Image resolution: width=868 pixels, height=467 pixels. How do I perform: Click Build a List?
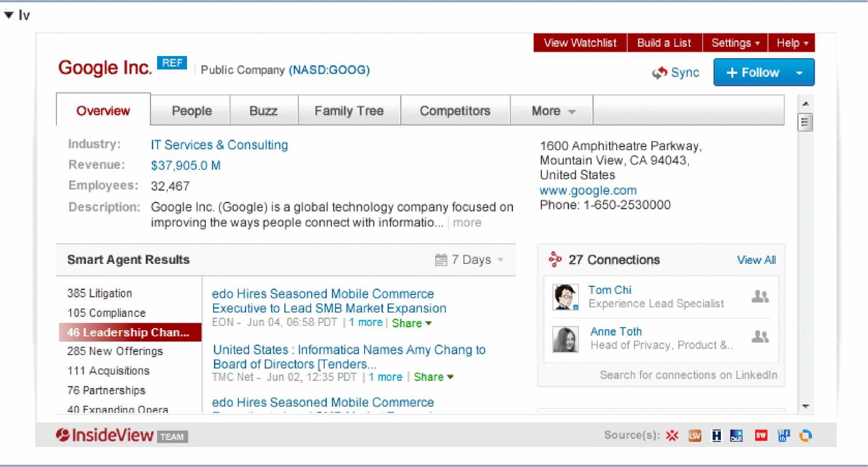(664, 43)
